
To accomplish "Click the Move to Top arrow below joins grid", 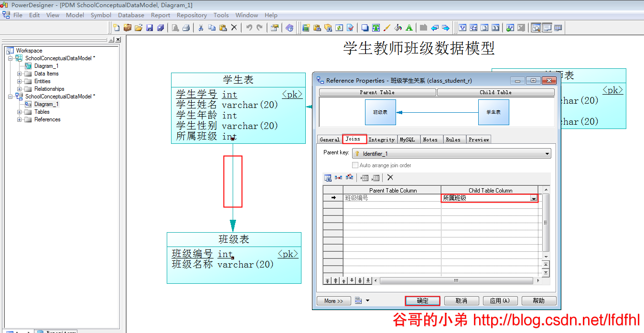I will click(x=327, y=280).
